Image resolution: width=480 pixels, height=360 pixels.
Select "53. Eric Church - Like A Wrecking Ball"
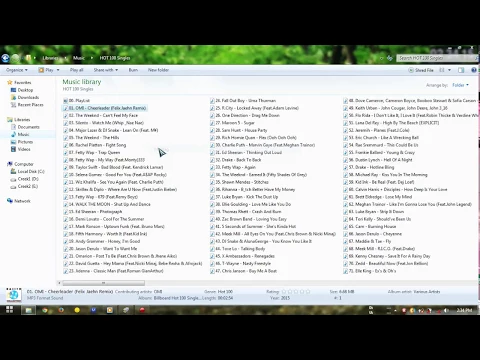pyautogui.click(x=381, y=138)
